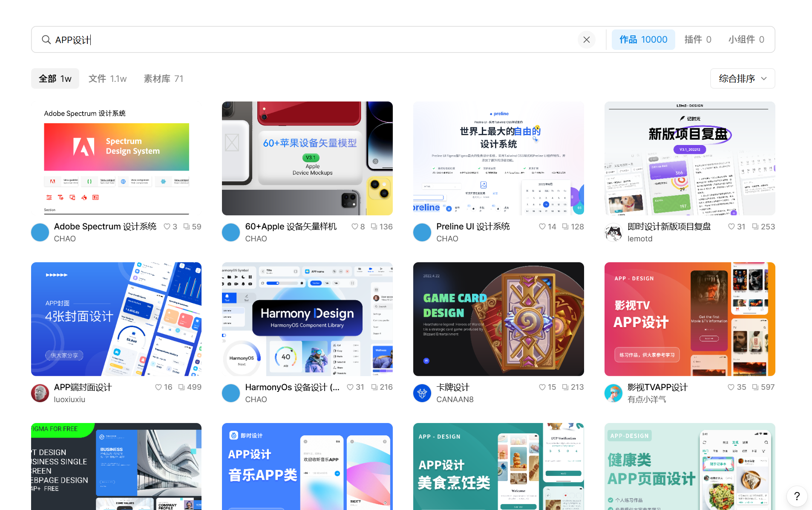This screenshot has width=812, height=510.
Task: Open Adobe Spectrum 设计系统 thumbnail
Action: 116,158
